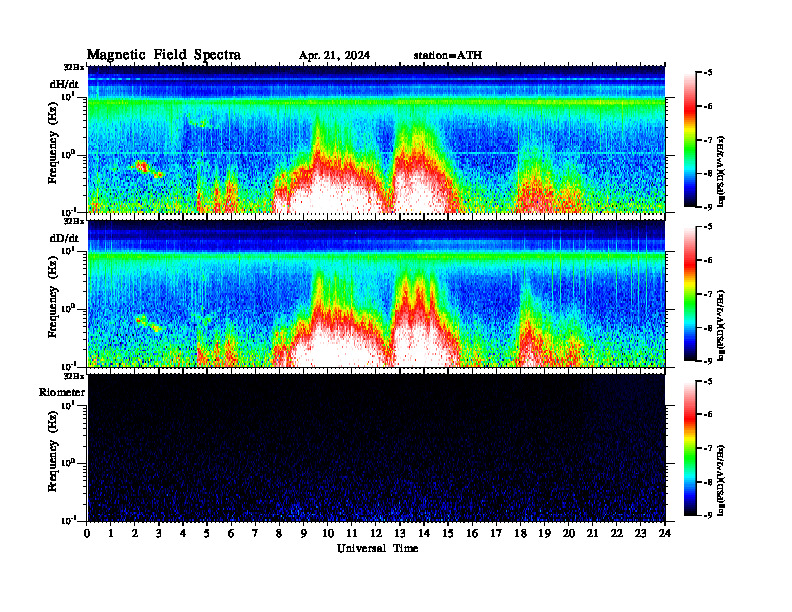The width and height of the screenshot is (792, 612).
Task: Click the "Universal Time" axis title
Action: tap(377, 548)
